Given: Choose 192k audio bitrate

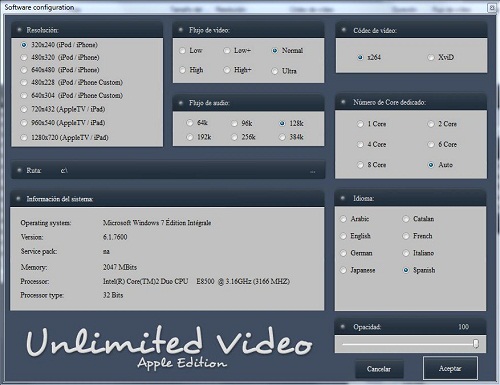Looking at the screenshot, I should click(190, 137).
